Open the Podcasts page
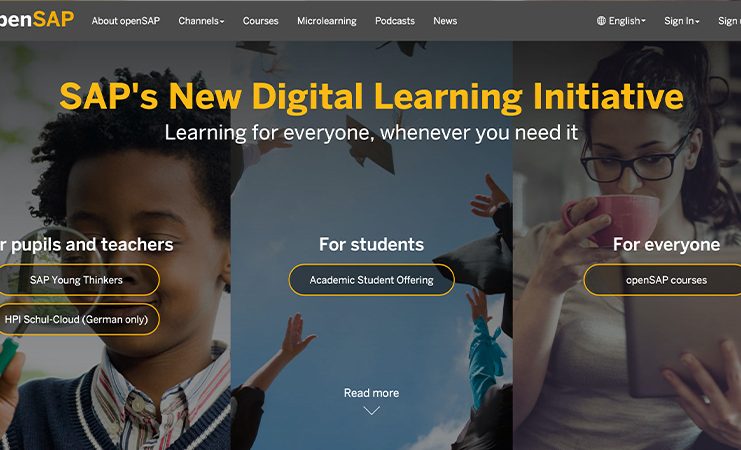741x450 pixels. point(395,21)
